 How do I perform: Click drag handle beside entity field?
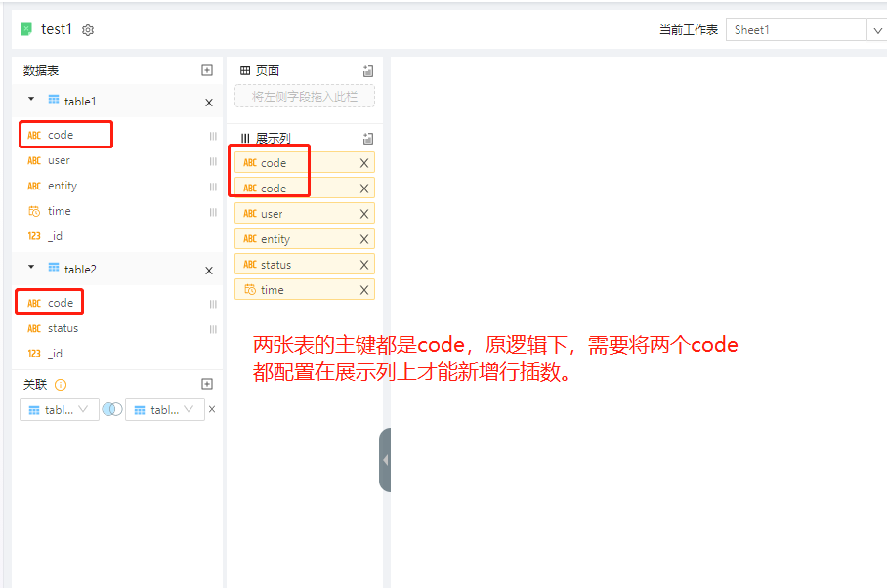(213, 188)
